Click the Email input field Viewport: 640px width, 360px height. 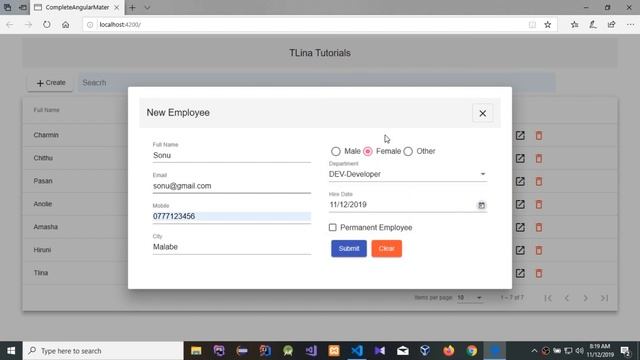(232, 186)
